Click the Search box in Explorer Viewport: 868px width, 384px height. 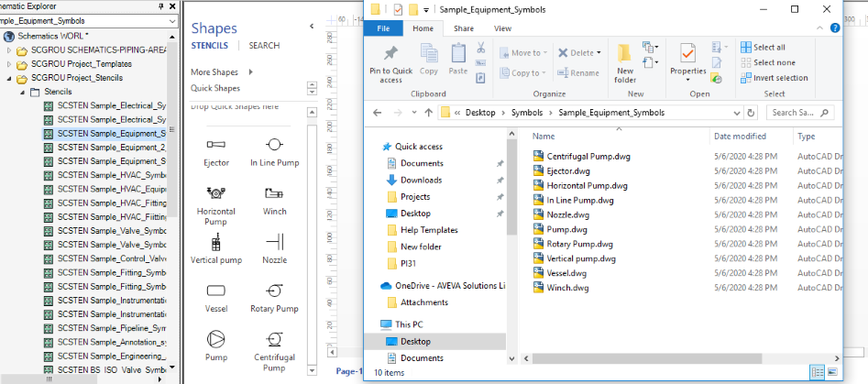tap(797, 113)
